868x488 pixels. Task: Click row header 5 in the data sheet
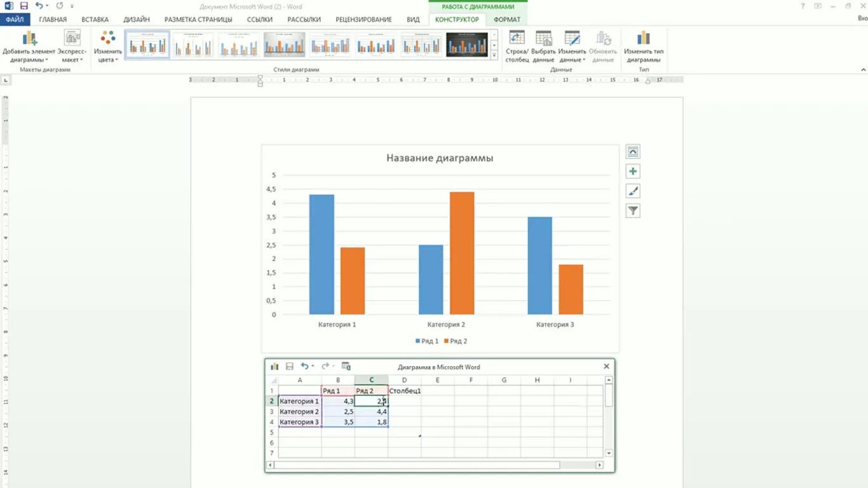coord(272,432)
